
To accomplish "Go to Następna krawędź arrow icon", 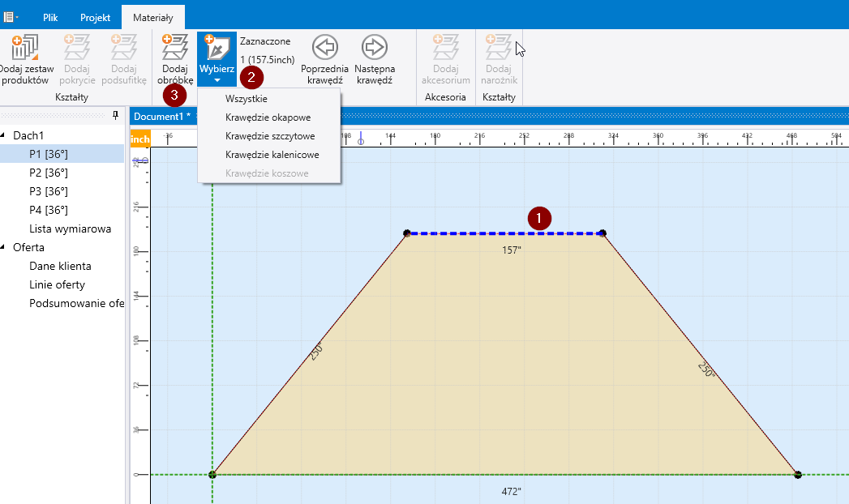I will 374,48.
